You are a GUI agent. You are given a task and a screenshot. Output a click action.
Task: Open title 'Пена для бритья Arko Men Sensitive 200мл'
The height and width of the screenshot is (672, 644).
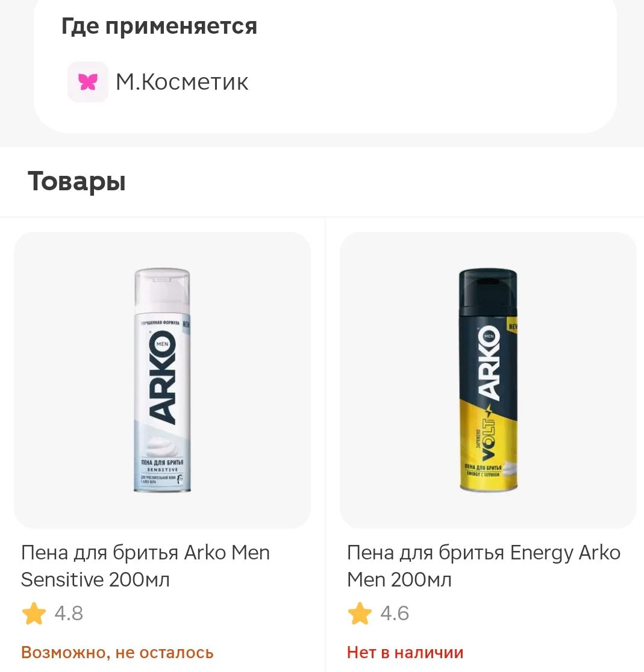145,565
